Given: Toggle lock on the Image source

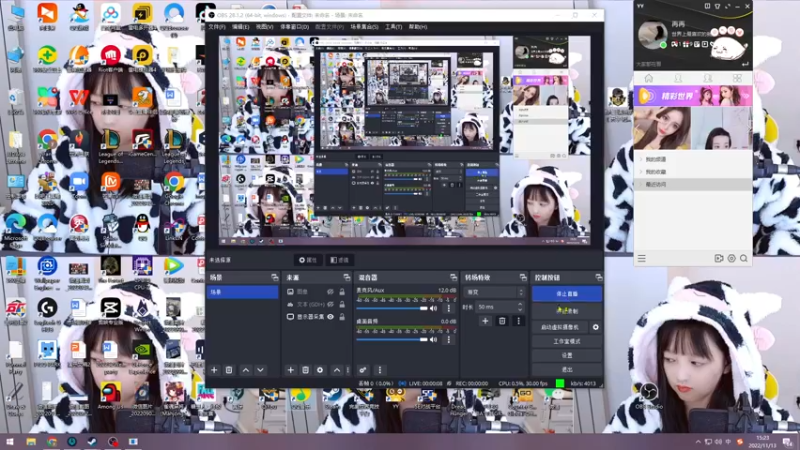Looking at the screenshot, I should (342, 292).
